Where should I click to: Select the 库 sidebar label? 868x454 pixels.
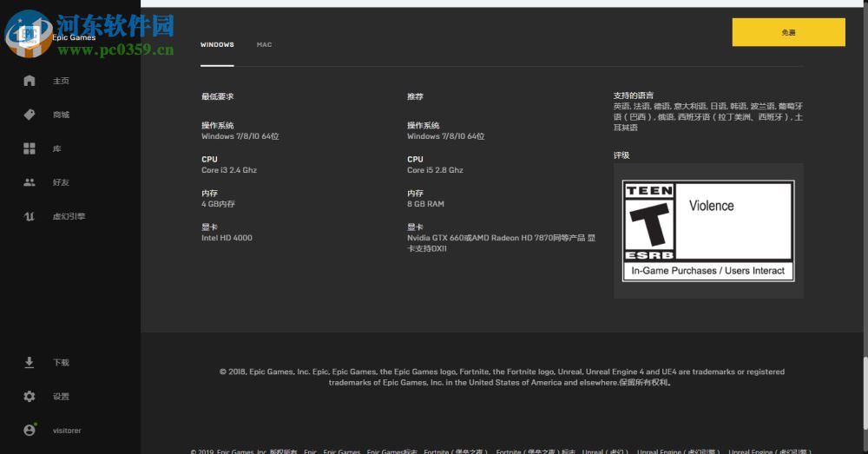[x=57, y=148]
